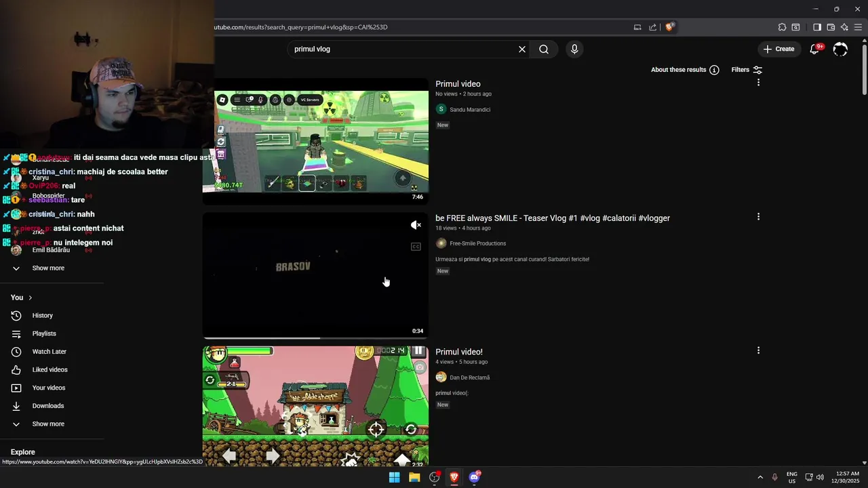868x488 pixels.
Task: Open Brave Leo AI sparkle icon
Action: [x=844, y=27]
